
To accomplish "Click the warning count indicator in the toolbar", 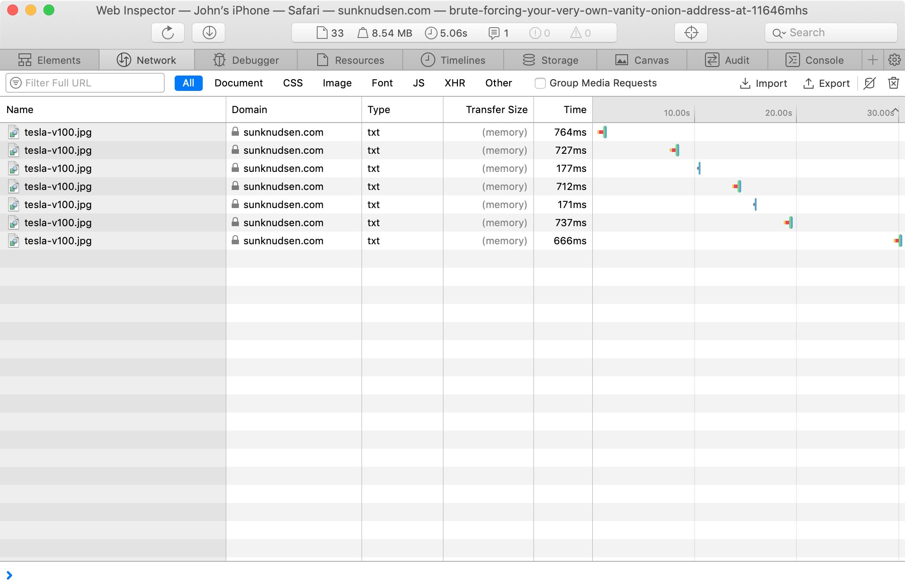I will point(579,33).
